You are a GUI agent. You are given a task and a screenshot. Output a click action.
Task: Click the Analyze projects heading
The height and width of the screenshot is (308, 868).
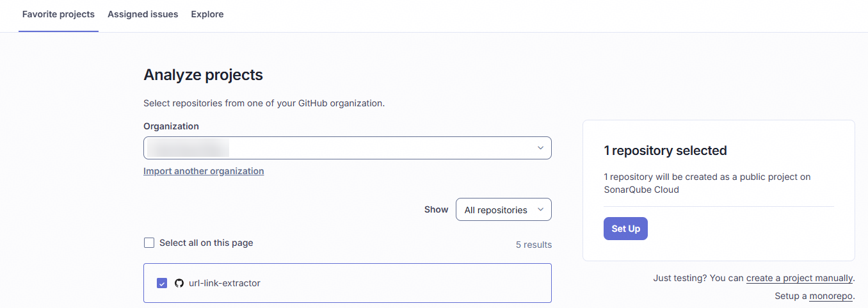coord(203,74)
